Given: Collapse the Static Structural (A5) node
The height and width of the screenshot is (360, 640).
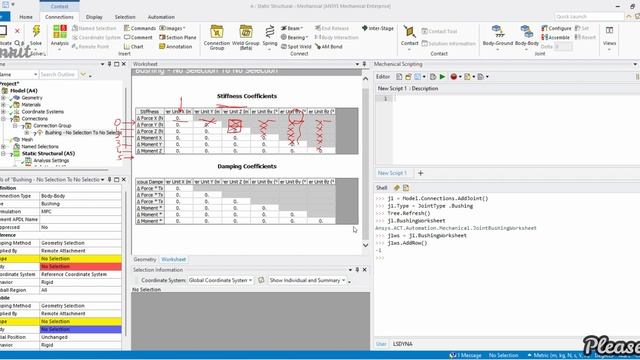Looking at the screenshot, I should (3, 154).
